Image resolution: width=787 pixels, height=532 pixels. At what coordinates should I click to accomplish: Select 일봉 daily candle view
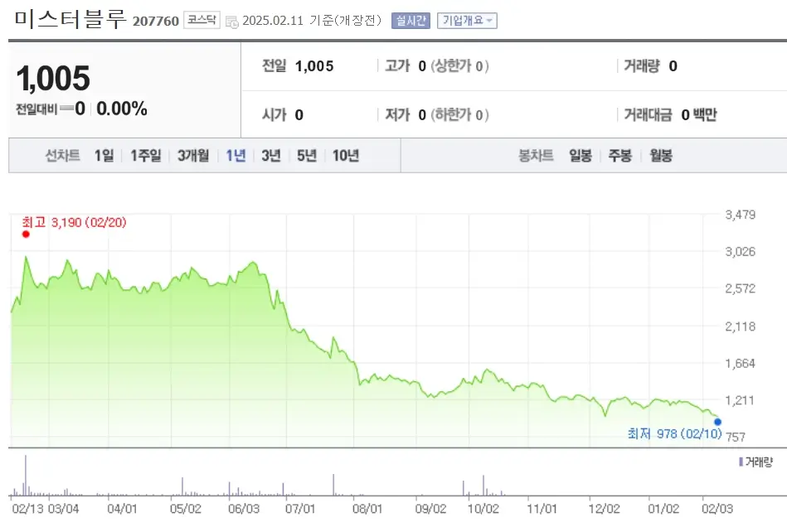coord(579,155)
